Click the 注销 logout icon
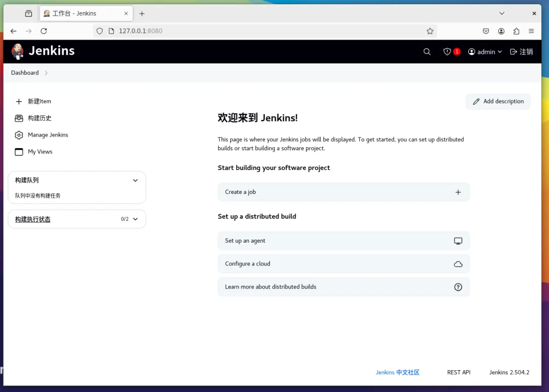549x392 pixels. 513,52
